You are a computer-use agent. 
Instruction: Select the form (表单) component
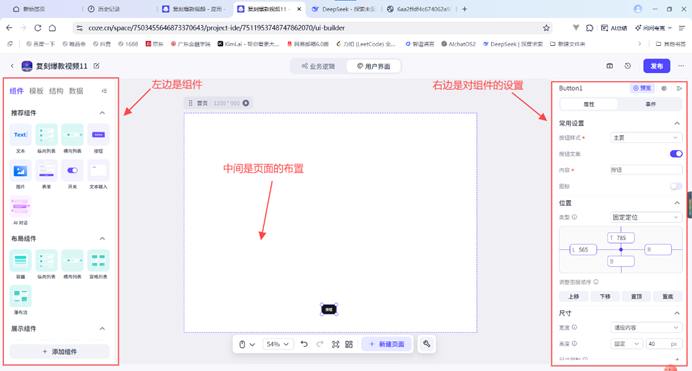46,171
